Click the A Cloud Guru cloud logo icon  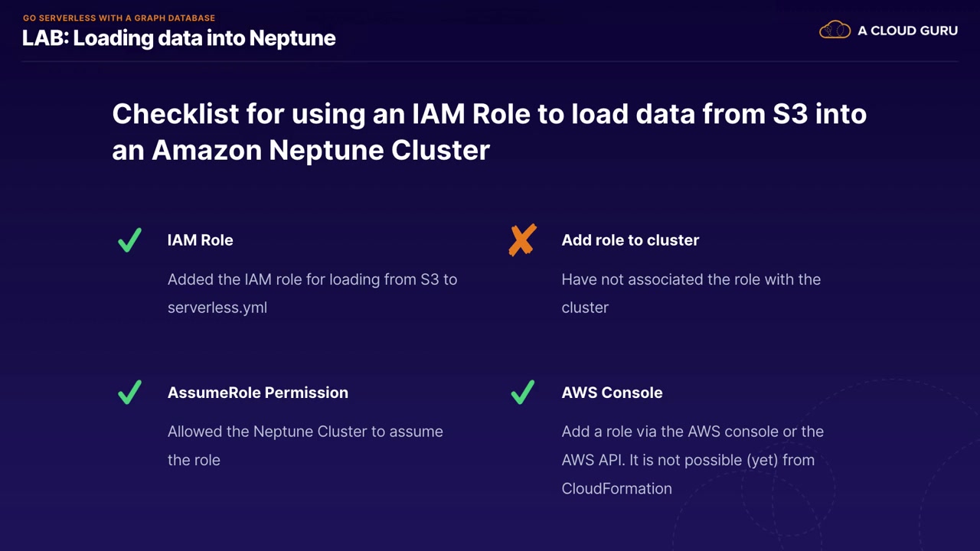(x=835, y=31)
